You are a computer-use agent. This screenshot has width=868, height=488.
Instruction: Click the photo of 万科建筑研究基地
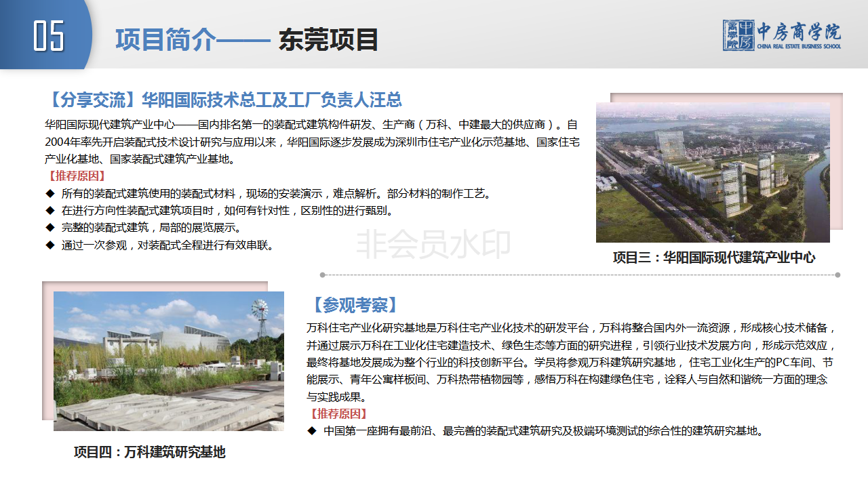click(169, 361)
